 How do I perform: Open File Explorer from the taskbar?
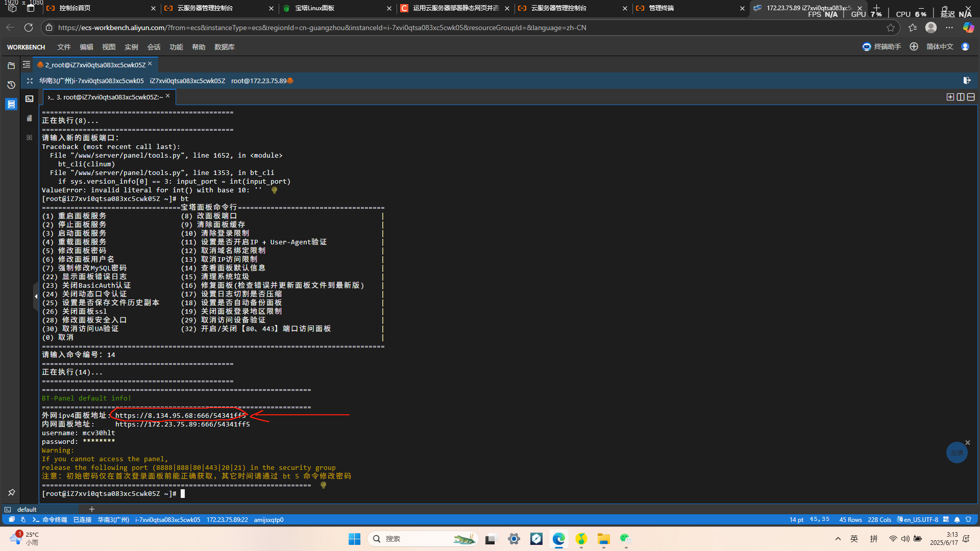point(604,539)
